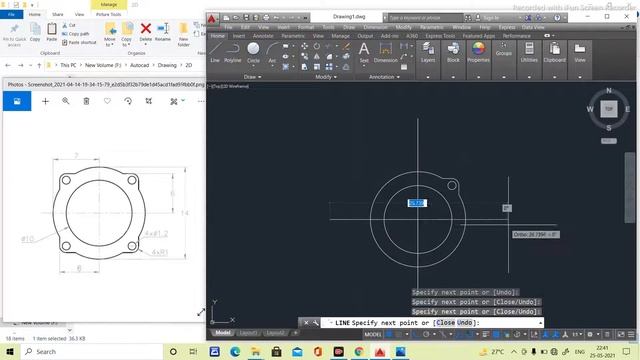Open the File tab in File Explorer
The image size is (640, 360).
click(11, 14)
